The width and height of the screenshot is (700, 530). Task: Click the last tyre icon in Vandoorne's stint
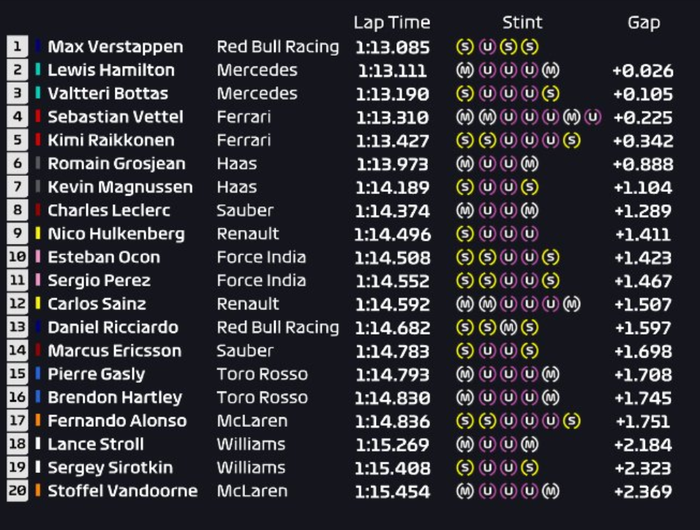[550, 491]
